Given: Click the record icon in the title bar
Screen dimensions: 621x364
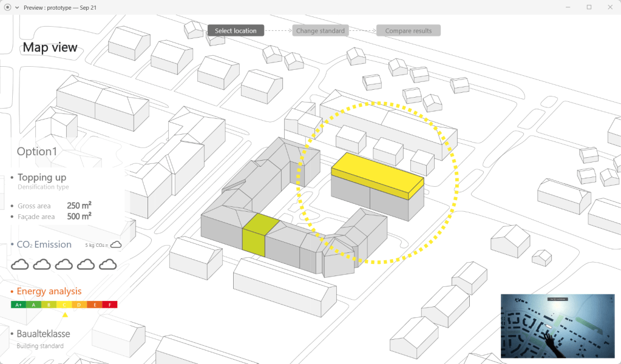Looking at the screenshot, I should click(7, 7).
